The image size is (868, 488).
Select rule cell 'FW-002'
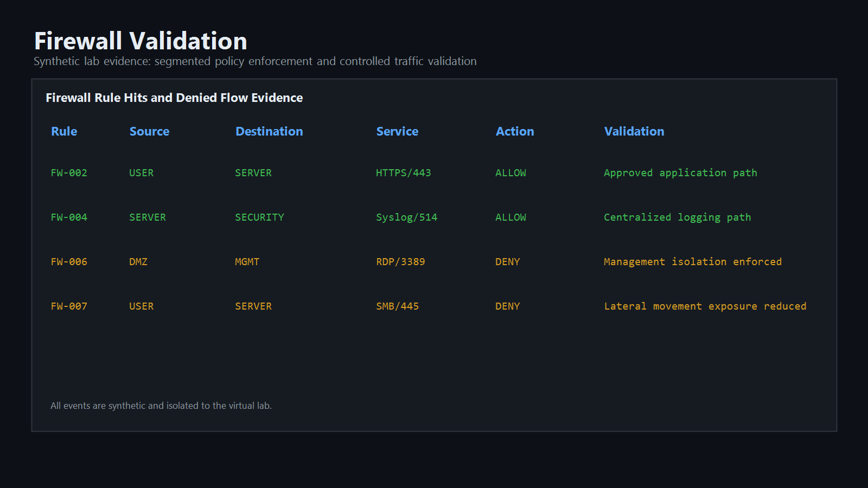69,173
